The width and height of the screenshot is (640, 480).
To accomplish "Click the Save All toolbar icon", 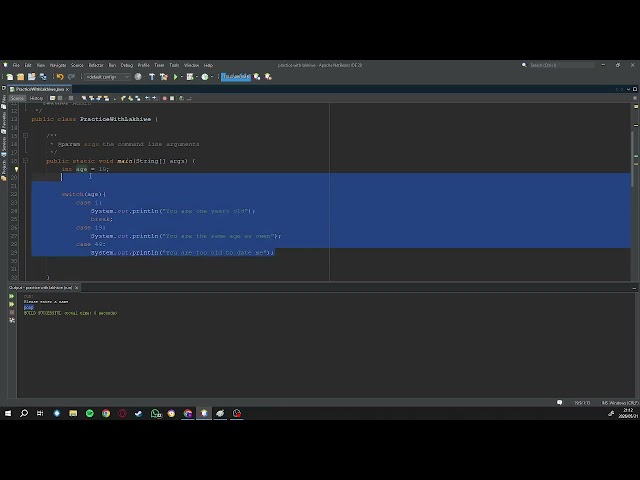I will 43,77.
